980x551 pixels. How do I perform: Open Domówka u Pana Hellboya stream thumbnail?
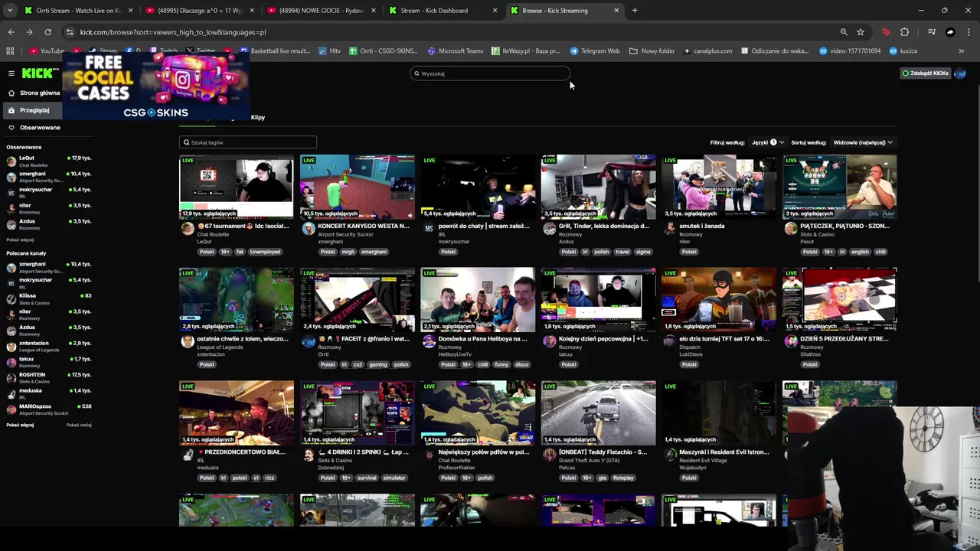(x=478, y=299)
